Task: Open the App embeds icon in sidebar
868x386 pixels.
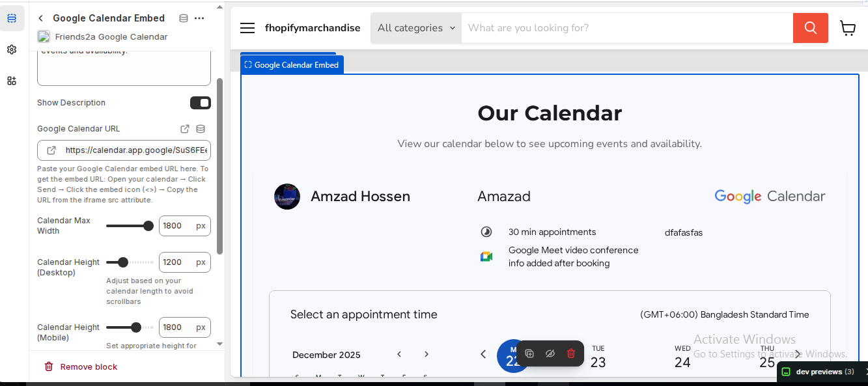Action: 12,81
